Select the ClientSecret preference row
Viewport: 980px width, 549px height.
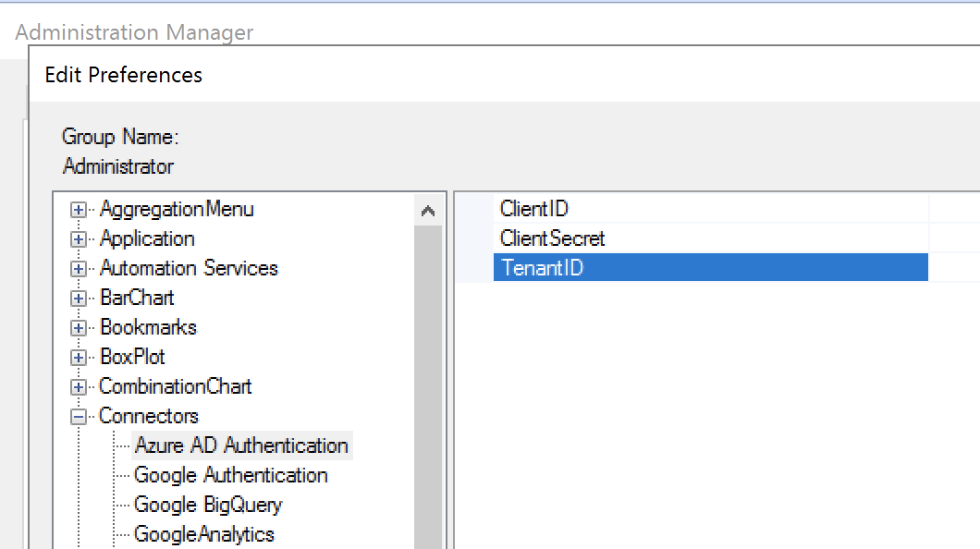pos(711,238)
